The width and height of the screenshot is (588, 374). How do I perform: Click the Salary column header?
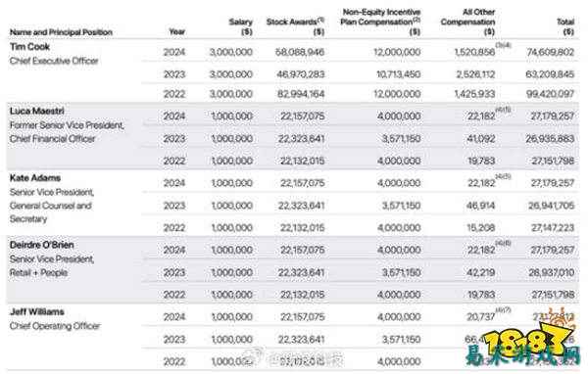coord(241,26)
